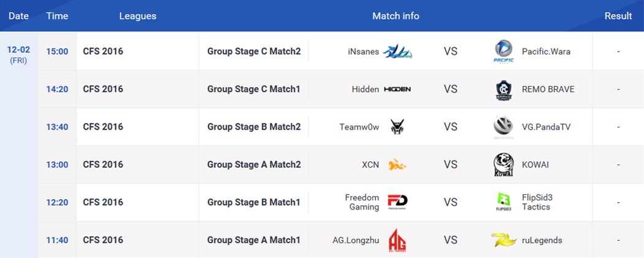Click the AG.Longzhu red logo
Screen dimensions: 644x258
pos(397,240)
